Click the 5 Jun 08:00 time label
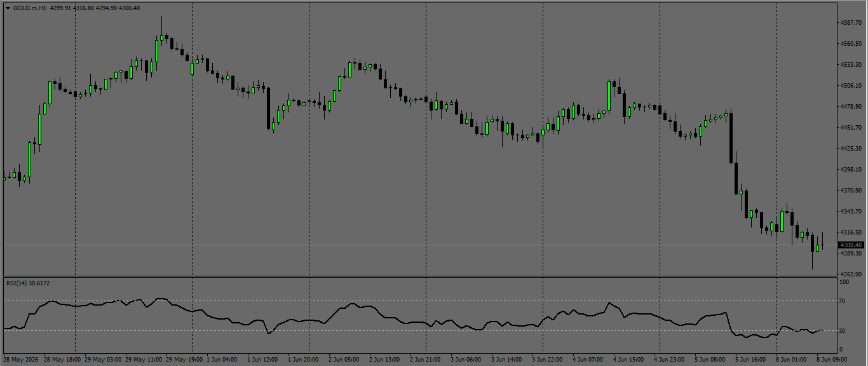Viewport: 868px width, 366px height. (710, 360)
